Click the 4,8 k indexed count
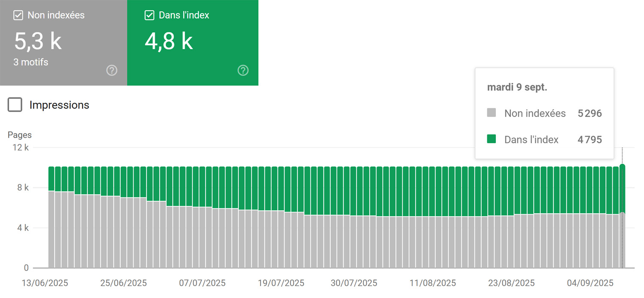This screenshot has height=298, width=644. click(x=169, y=41)
